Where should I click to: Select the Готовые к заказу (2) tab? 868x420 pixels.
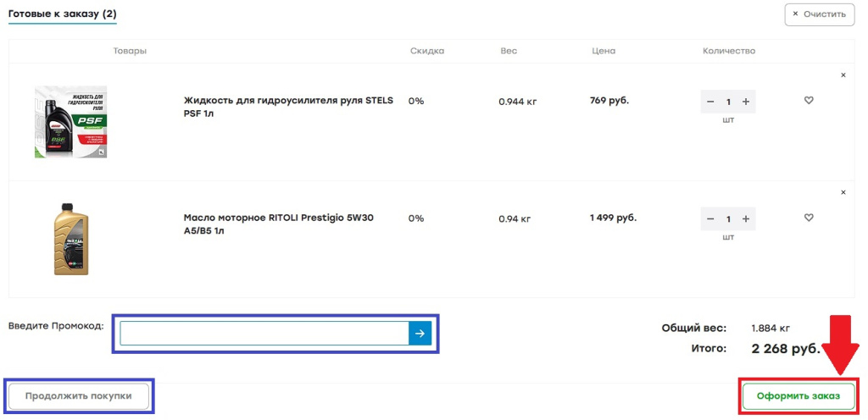pos(63,14)
